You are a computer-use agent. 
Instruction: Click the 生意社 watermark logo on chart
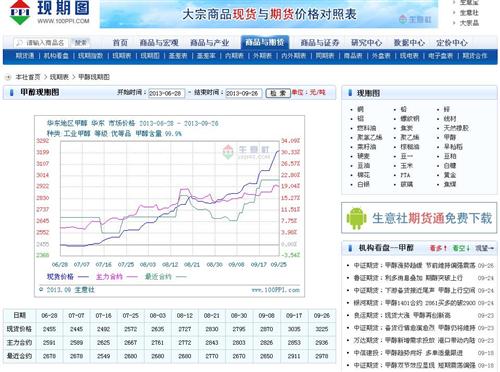coord(246,152)
